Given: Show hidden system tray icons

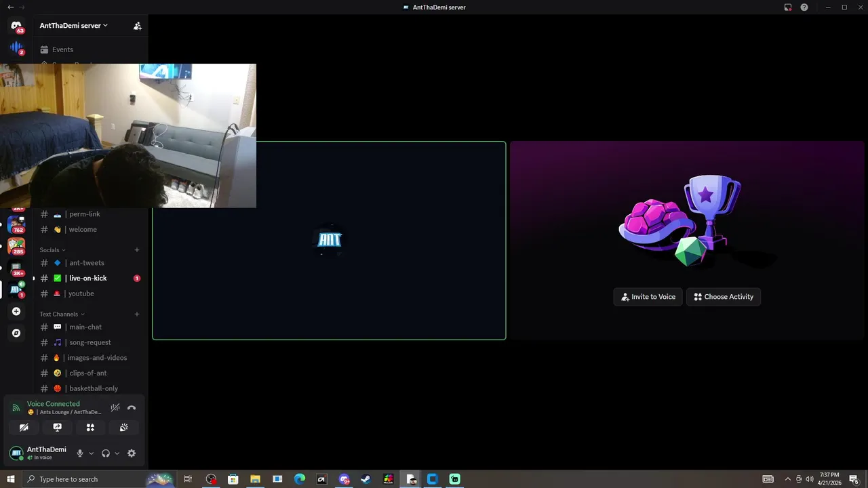Looking at the screenshot, I should (x=788, y=479).
